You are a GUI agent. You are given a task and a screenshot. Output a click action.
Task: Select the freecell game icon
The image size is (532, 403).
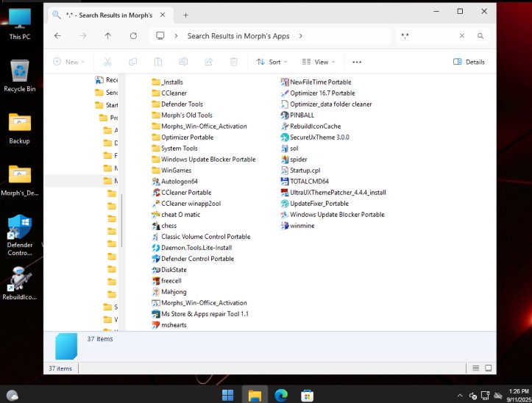156,281
